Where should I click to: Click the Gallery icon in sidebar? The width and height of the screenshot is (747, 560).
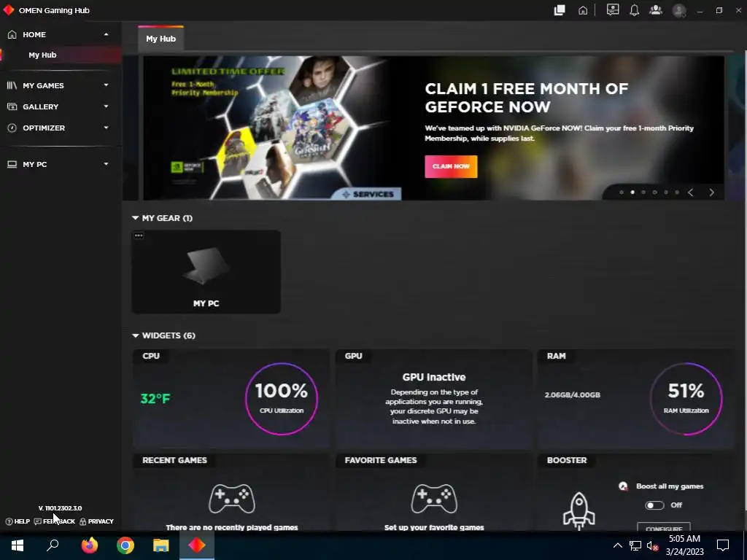[12, 106]
